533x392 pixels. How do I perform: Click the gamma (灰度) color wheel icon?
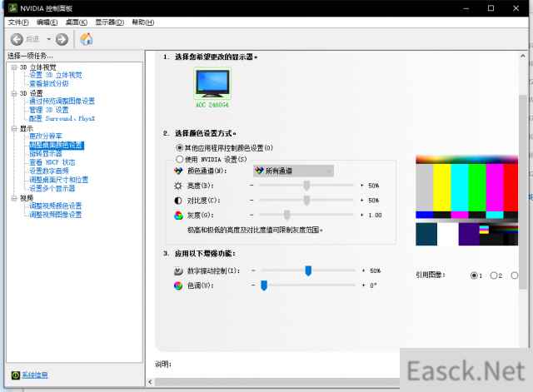(x=178, y=215)
